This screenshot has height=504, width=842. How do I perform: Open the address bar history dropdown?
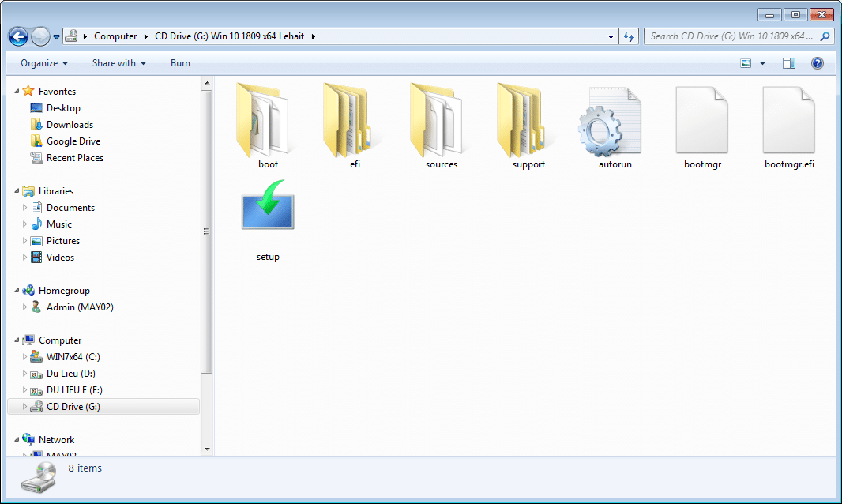[611, 36]
